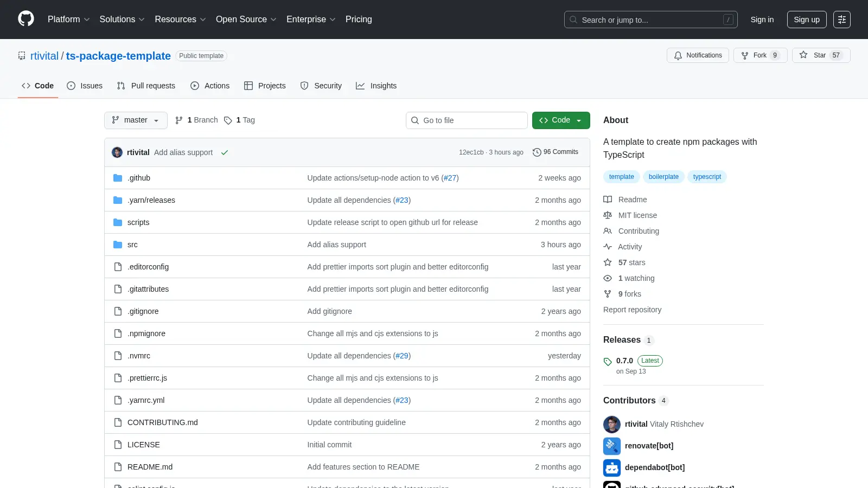Star the repository
This screenshot has width=868, height=488.
click(x=821, y=55)
